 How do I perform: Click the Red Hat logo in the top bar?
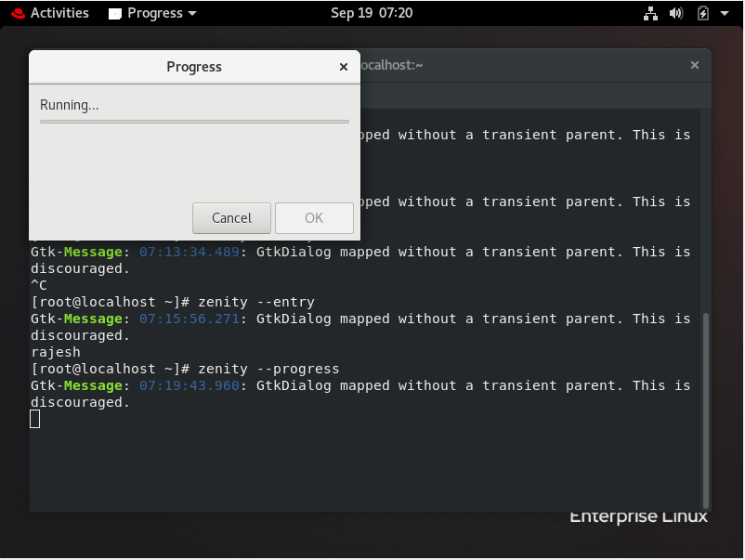click(18, 13)
